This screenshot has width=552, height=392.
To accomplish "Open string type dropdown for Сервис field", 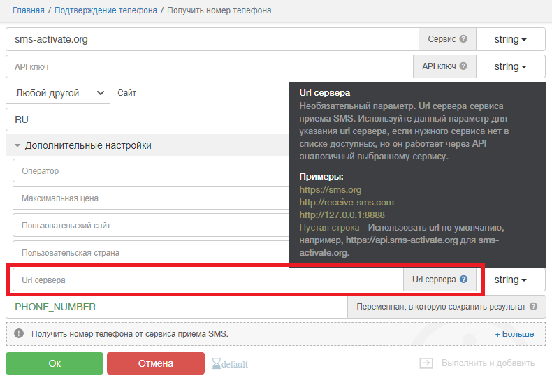I will click(x=510, y=40).
